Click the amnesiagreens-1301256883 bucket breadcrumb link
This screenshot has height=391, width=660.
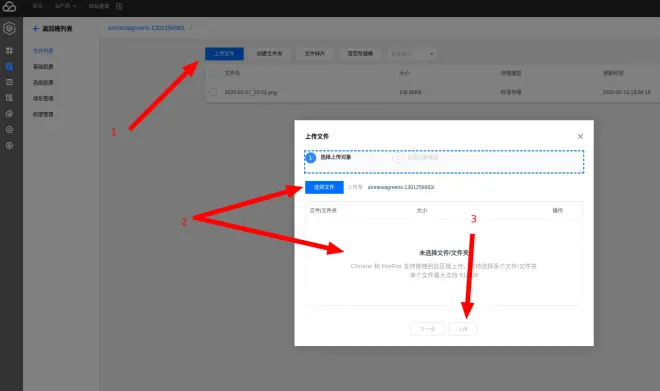(x=146, y=28)
